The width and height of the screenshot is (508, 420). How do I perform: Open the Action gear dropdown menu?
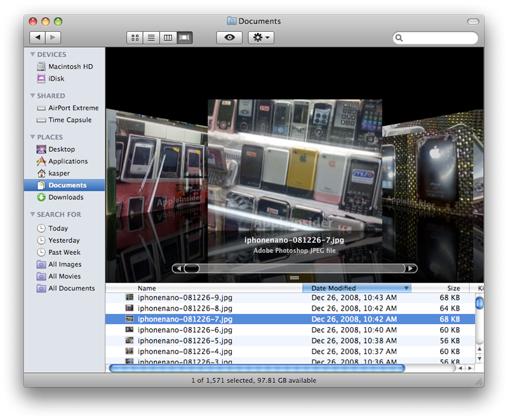pos(261,38)
